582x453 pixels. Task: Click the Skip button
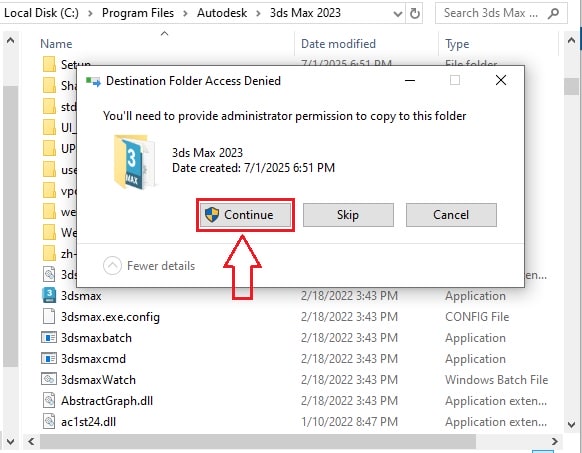tap(348, 215)
